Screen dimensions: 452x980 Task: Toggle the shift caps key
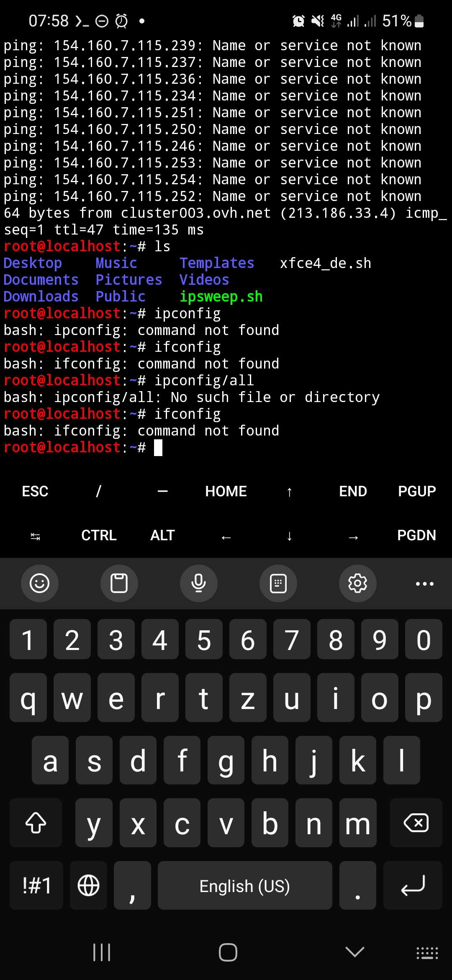pos(36,823)
